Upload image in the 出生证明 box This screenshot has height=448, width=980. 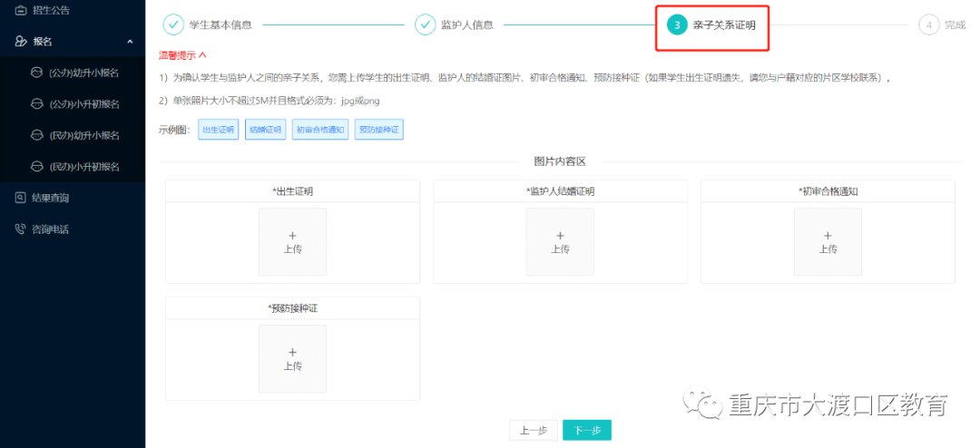(x=292, y=242)
